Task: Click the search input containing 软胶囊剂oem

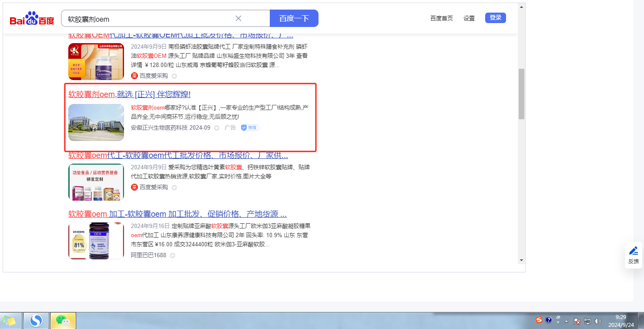Action: (148, 19)
